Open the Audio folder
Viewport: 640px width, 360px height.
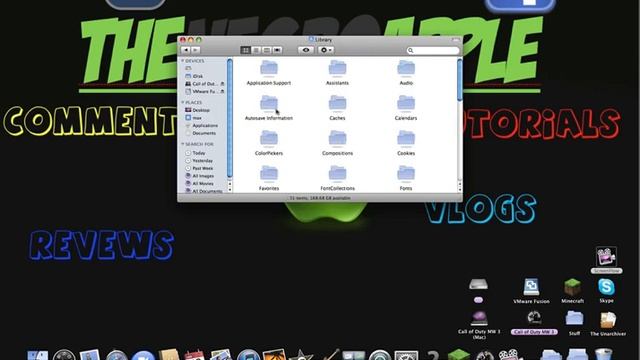pos(406,68)
